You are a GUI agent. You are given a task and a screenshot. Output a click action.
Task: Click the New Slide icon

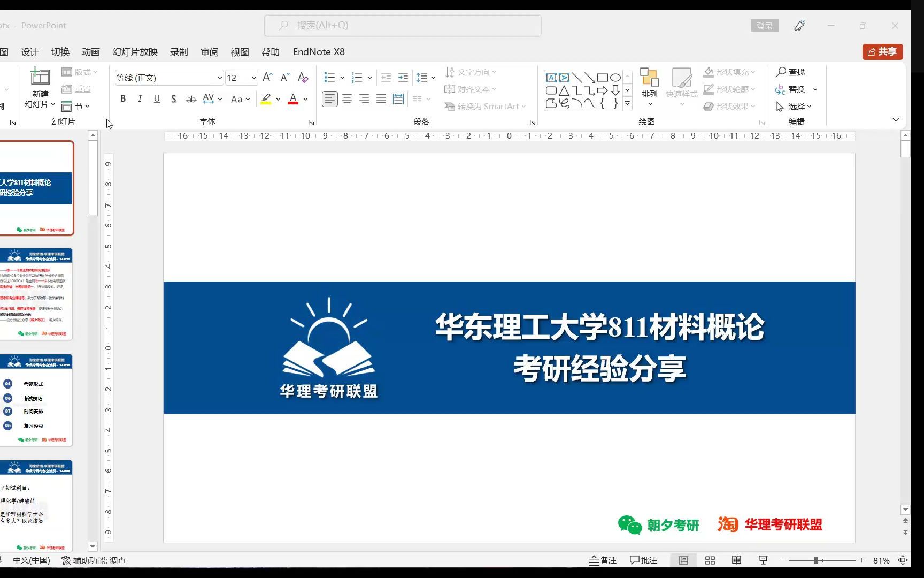click(x=40, y=77)
